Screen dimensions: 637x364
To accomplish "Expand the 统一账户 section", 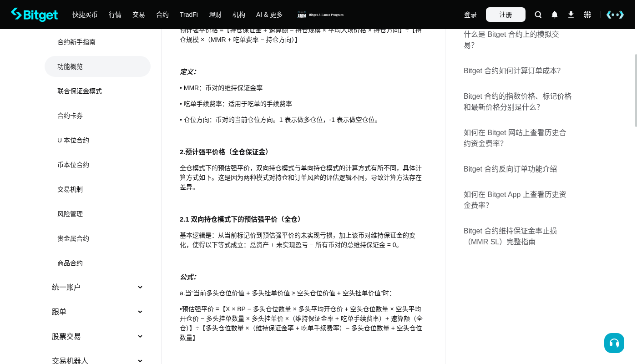I will (97, 287).
